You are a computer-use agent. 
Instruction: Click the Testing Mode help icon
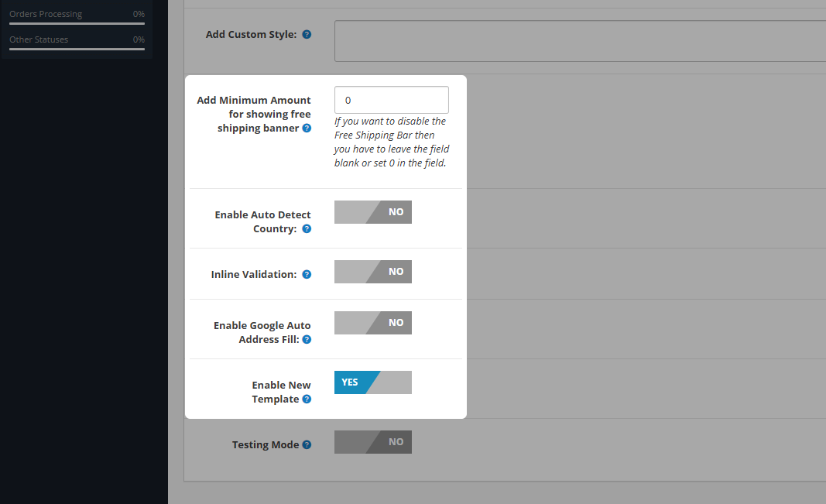tap(307, 445)
